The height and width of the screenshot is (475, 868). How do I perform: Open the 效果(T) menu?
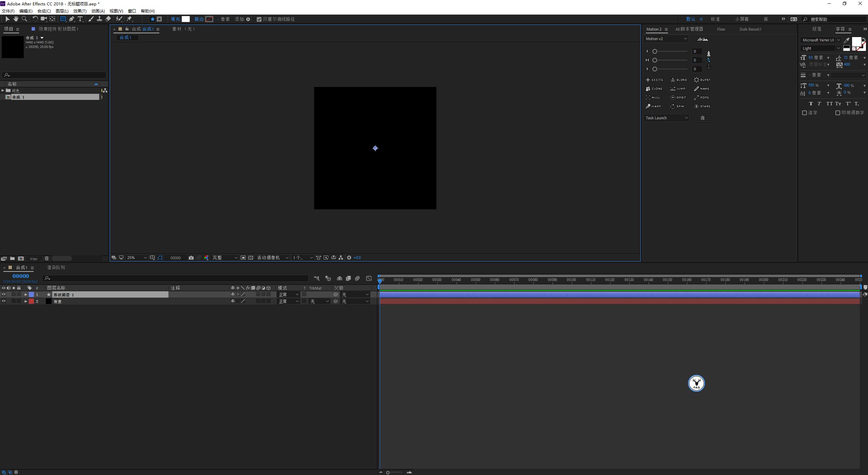(80, 11)
